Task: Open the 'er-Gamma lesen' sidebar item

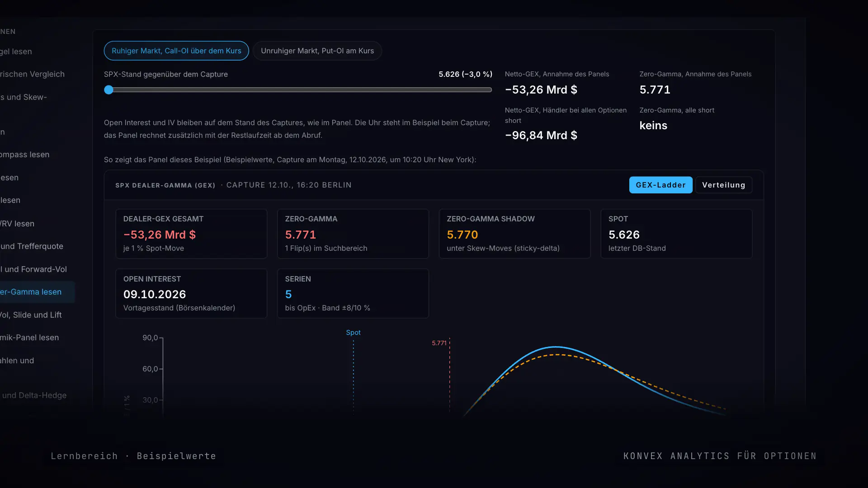Action: pyautogui.click(x=37, y=292)
